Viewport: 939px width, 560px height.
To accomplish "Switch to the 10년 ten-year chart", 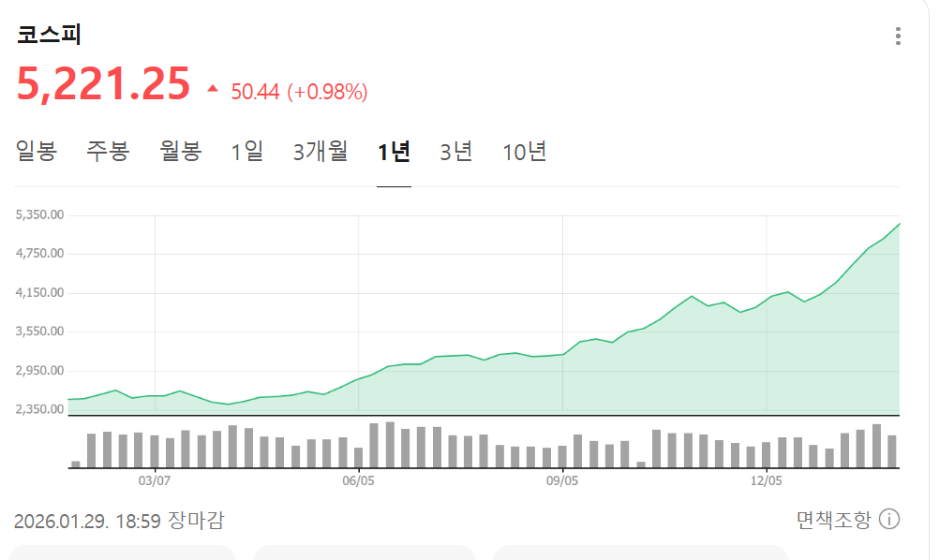I will (525, 151).
